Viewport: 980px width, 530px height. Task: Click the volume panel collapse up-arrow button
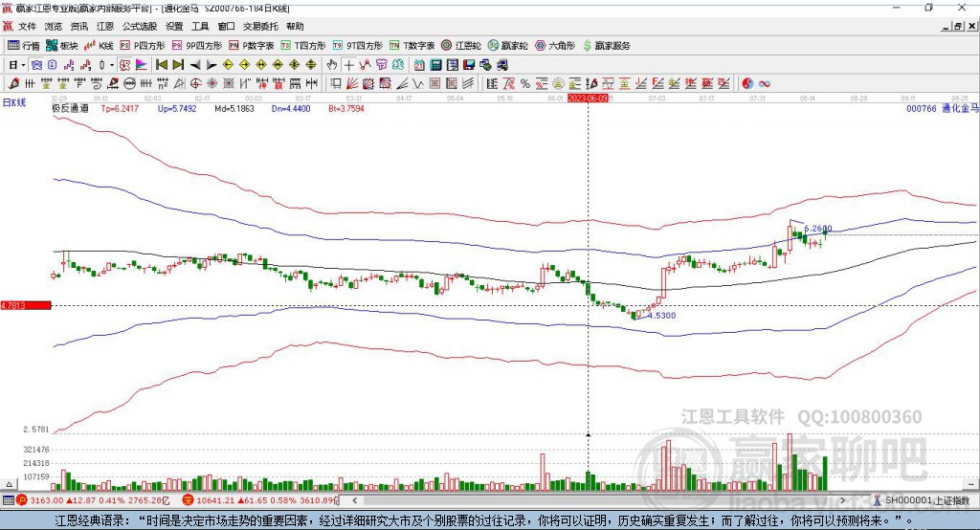[x=9, y=484]
